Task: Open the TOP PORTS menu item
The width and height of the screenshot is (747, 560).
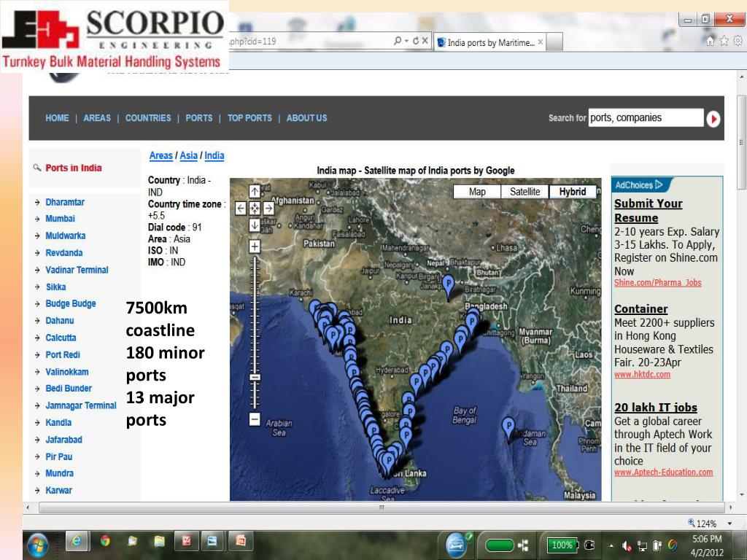Action: (249, 118)
